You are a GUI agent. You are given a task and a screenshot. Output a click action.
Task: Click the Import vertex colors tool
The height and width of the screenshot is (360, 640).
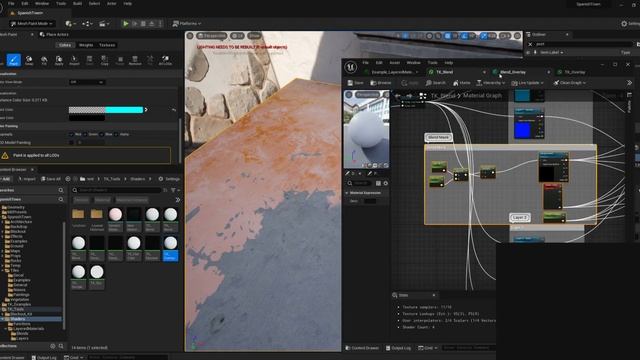coord(74,60)
